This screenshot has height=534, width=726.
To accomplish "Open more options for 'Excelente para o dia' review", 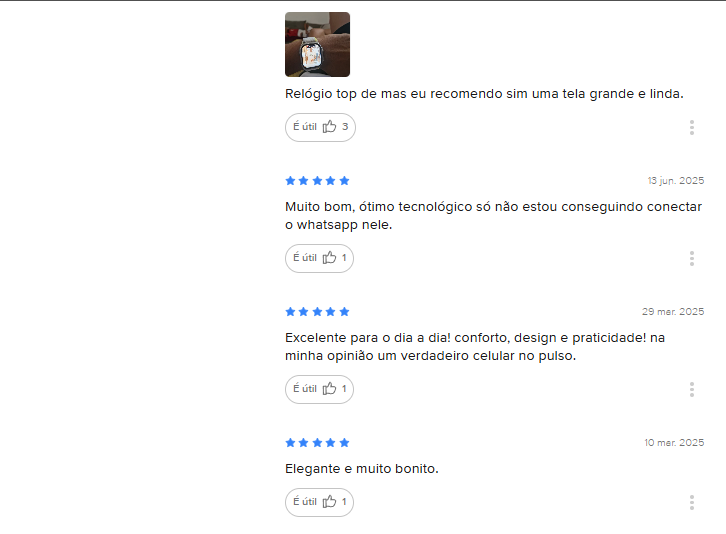I will (692, 390).
